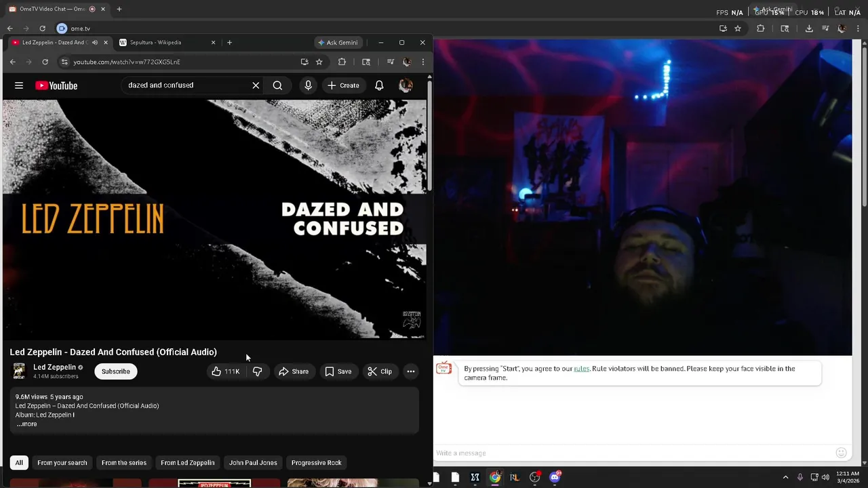Click the Dazed And Confused video player

coord(214,219)
